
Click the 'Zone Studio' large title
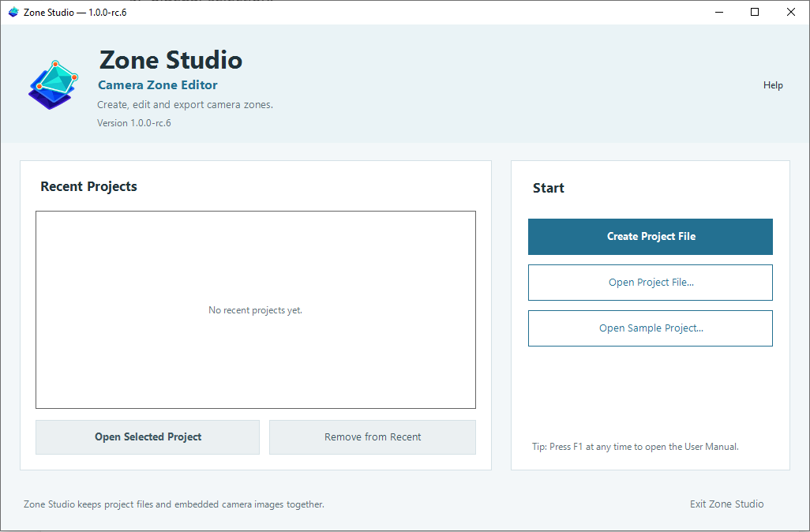point(171,60)
